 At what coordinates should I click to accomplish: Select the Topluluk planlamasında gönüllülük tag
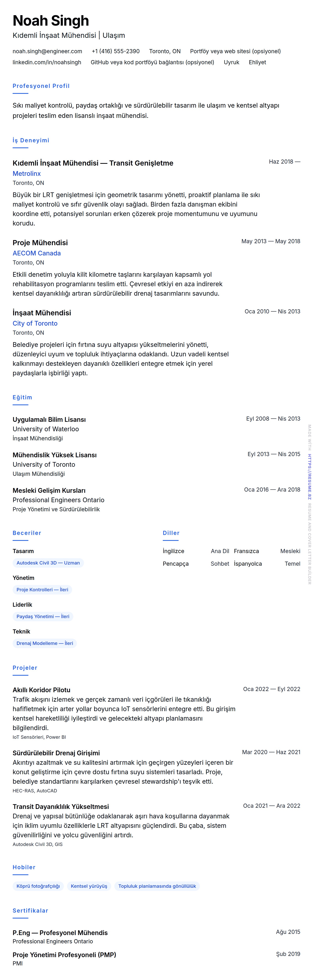coord(157,886)
